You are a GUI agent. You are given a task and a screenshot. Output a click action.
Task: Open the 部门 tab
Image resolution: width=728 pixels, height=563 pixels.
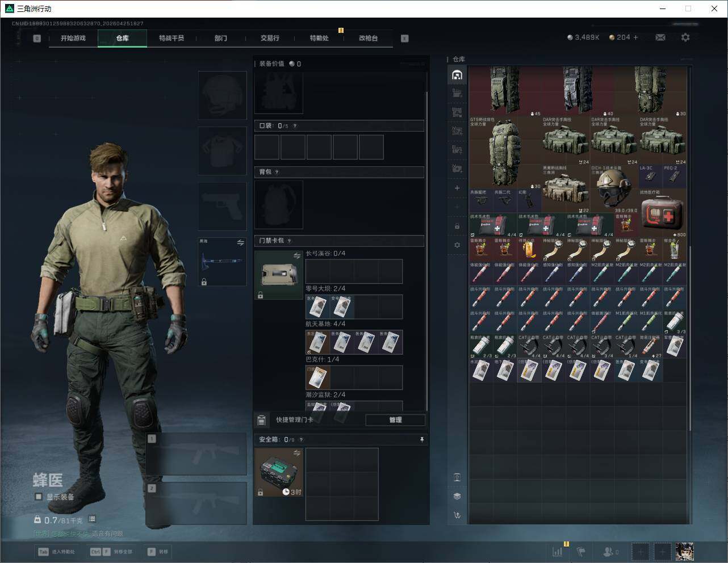(221, 38)
